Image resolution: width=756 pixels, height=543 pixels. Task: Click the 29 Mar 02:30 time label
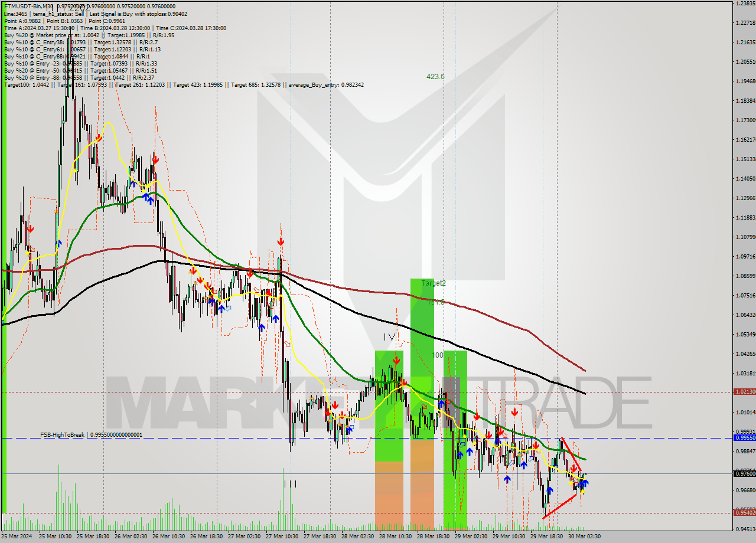click(471, 537)
